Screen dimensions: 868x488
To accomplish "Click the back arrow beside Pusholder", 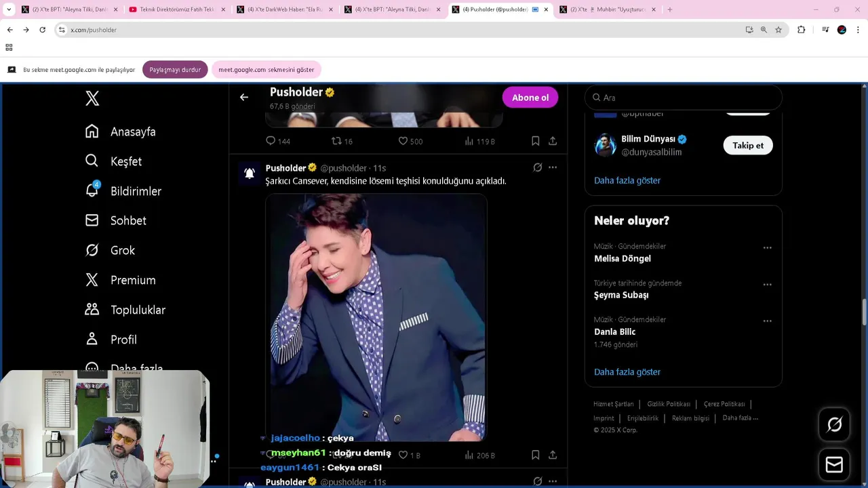I will (244, 97).
